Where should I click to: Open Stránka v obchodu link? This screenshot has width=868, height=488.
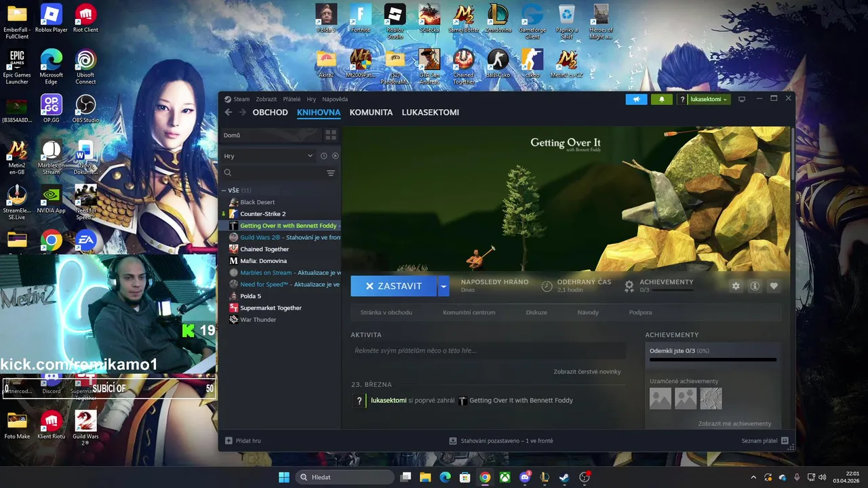(x=386, y=312)
